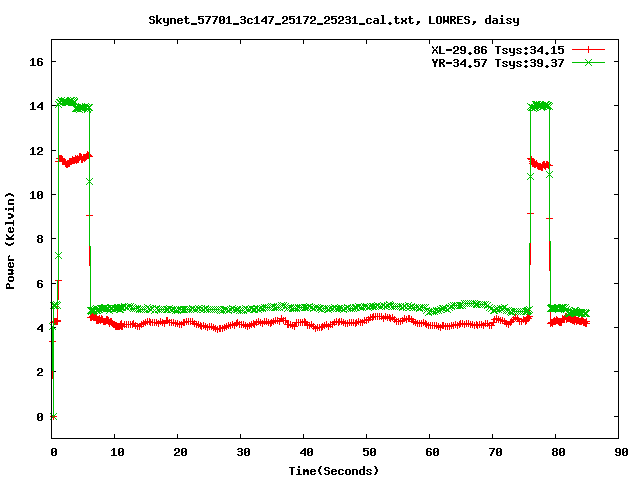Screen dimensions: 640x480
Task: Select the XL-29.86 Tsys:34.15 legend entry
Action: pos(498,50)
